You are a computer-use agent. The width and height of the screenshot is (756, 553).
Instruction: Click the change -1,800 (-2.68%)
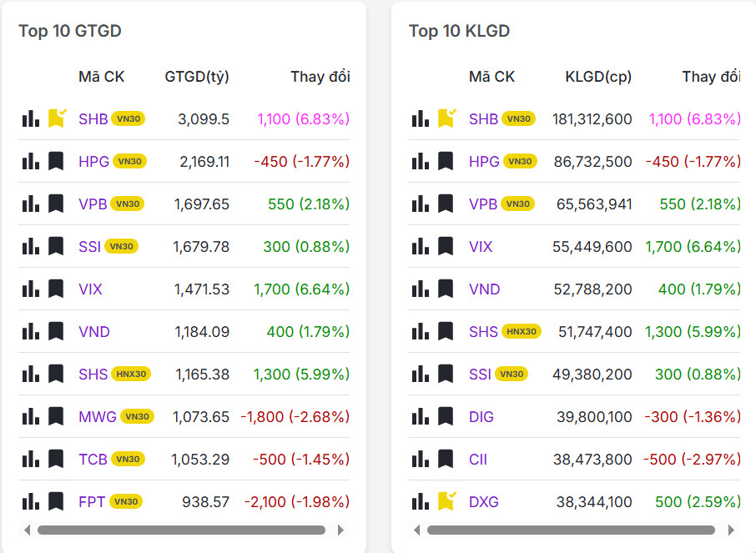[x=295, y=416]
